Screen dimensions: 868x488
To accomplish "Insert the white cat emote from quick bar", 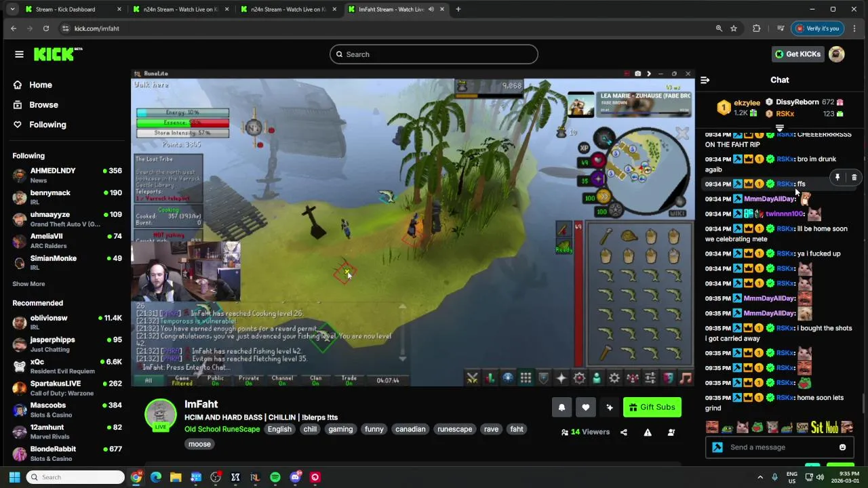I will tap(742, 428).
